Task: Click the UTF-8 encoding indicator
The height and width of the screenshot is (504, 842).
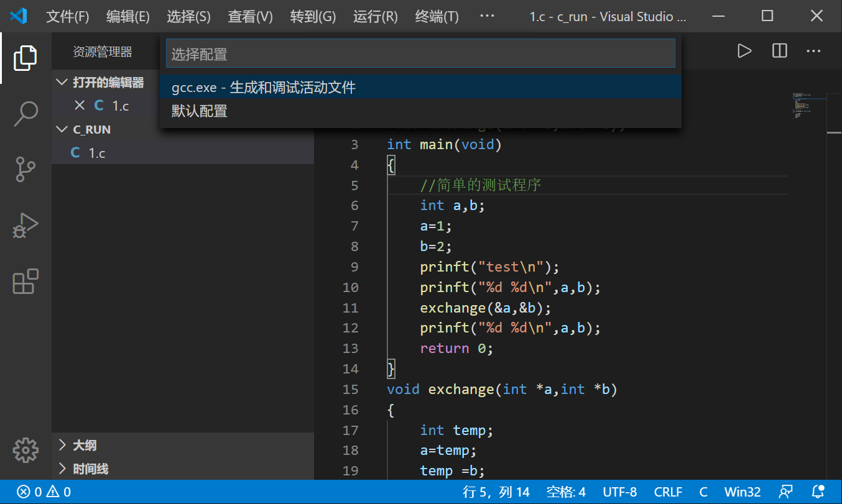Action: 620,491
